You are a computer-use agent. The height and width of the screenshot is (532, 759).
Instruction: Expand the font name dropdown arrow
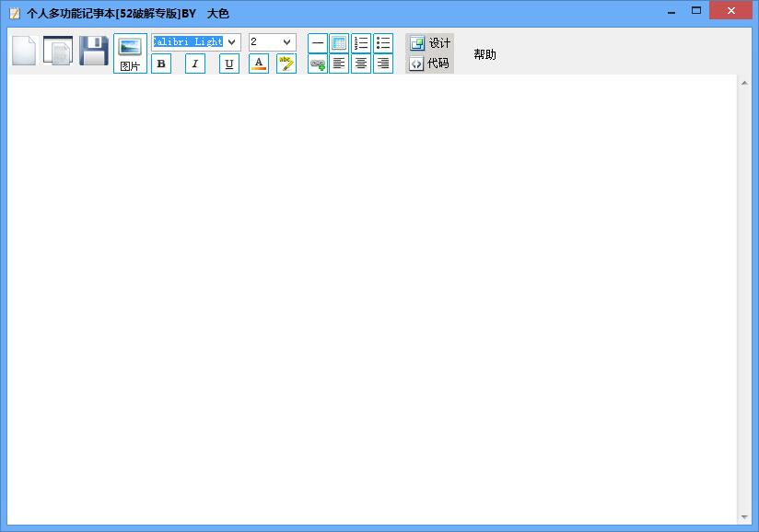pyautogui.click(x=232, y=42)
